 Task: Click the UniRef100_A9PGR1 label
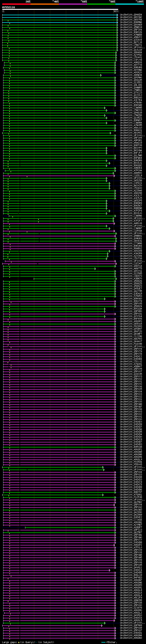pos(131,140)
